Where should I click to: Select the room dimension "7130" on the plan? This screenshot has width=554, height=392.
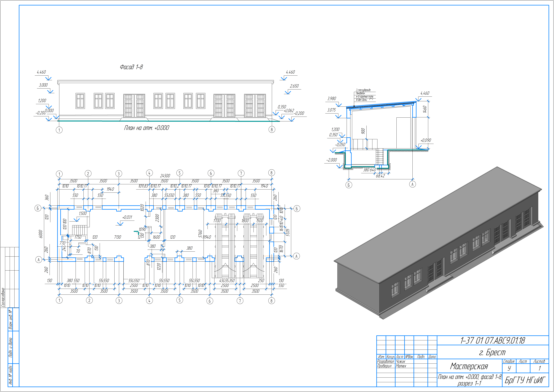118,237
